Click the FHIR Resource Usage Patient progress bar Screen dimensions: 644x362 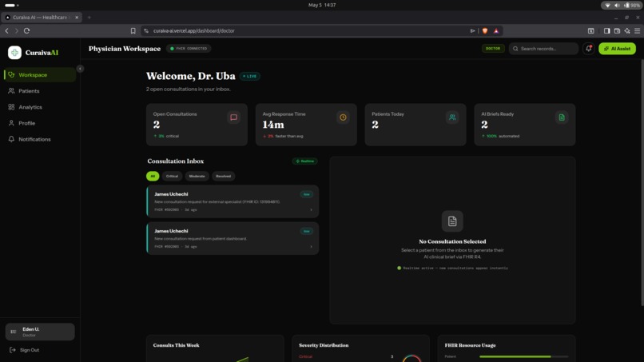(x=523, y=356)
